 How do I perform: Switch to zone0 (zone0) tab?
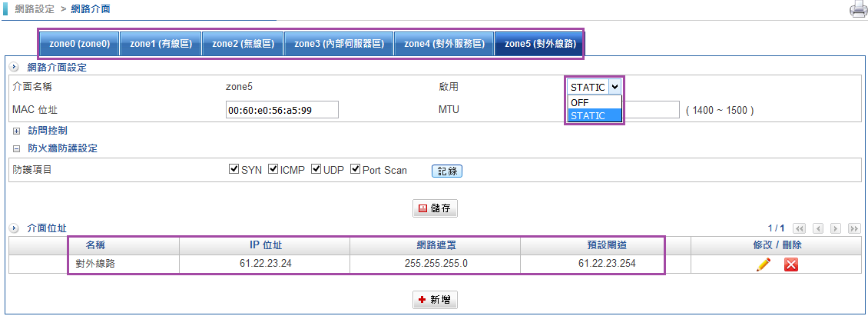pos(79,44)
